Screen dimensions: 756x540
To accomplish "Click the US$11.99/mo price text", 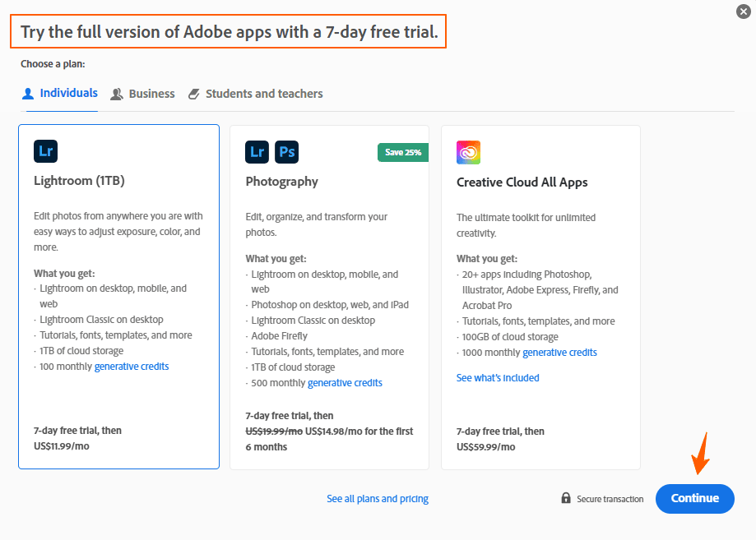I will [x=61, y=446].
